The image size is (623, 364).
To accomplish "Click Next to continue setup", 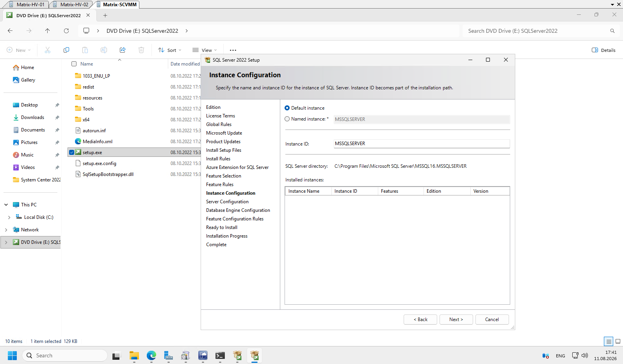I will click(456, 320).
